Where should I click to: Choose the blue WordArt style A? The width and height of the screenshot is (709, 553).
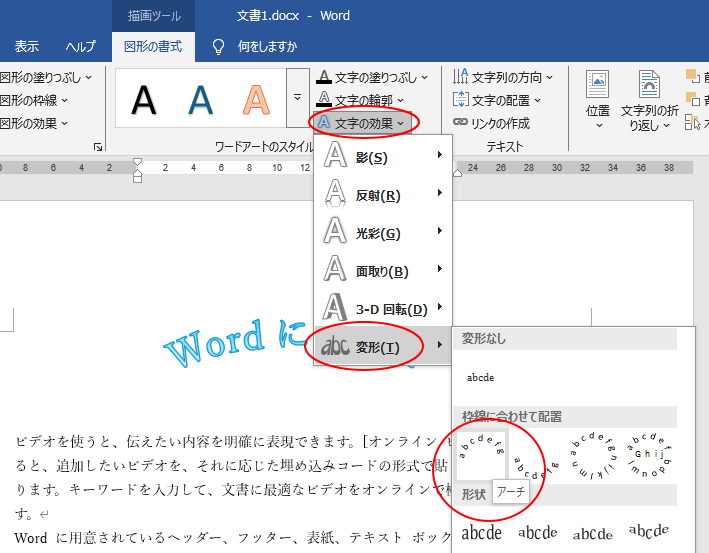tap(200, 100)
